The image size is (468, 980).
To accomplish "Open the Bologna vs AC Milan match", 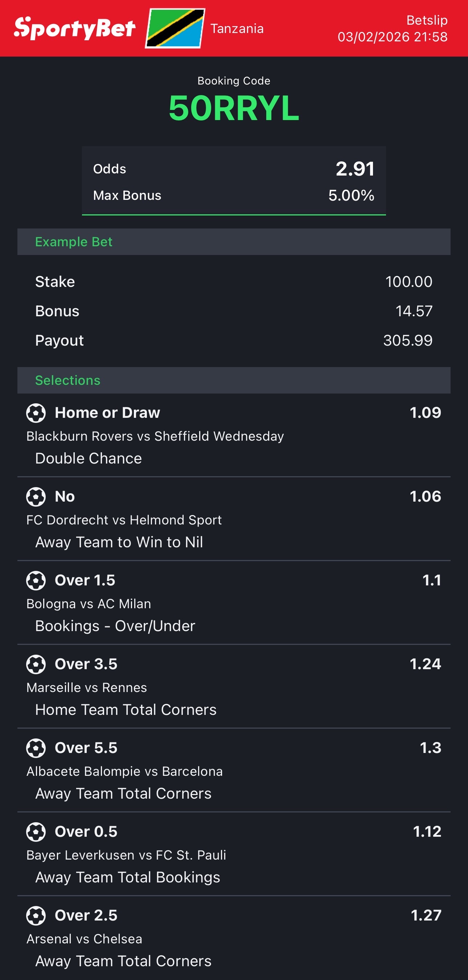I will tap(89, 604).
